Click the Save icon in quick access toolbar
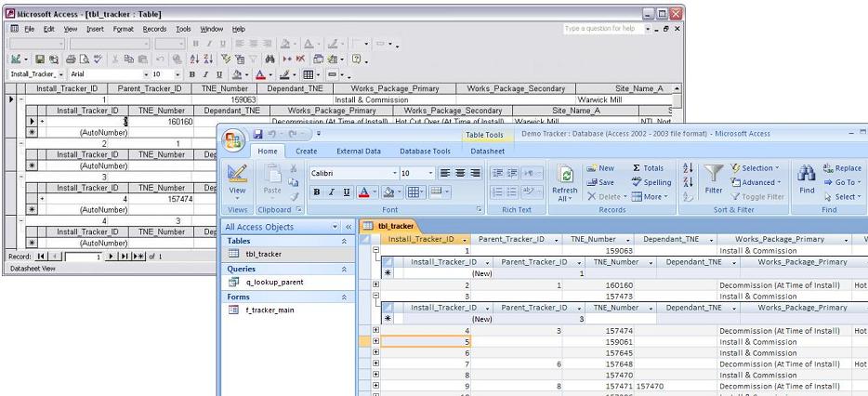Viewport: 868px width, 396px height. coord(257,135)
